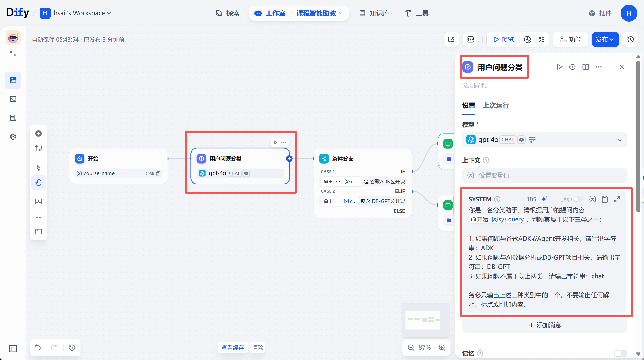This screenshot has height=360, width=644.
Task: Select the pointer mode tool
Action: point(38,167)
